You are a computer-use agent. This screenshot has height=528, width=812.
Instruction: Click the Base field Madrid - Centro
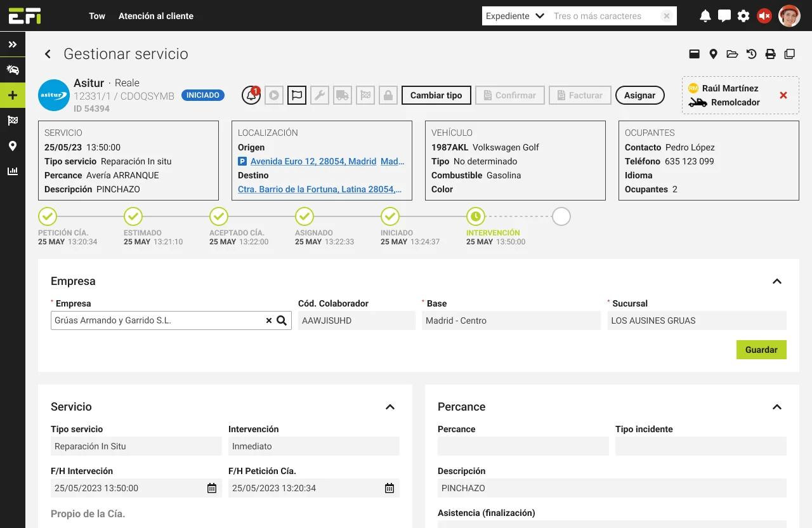coord(511,320)
